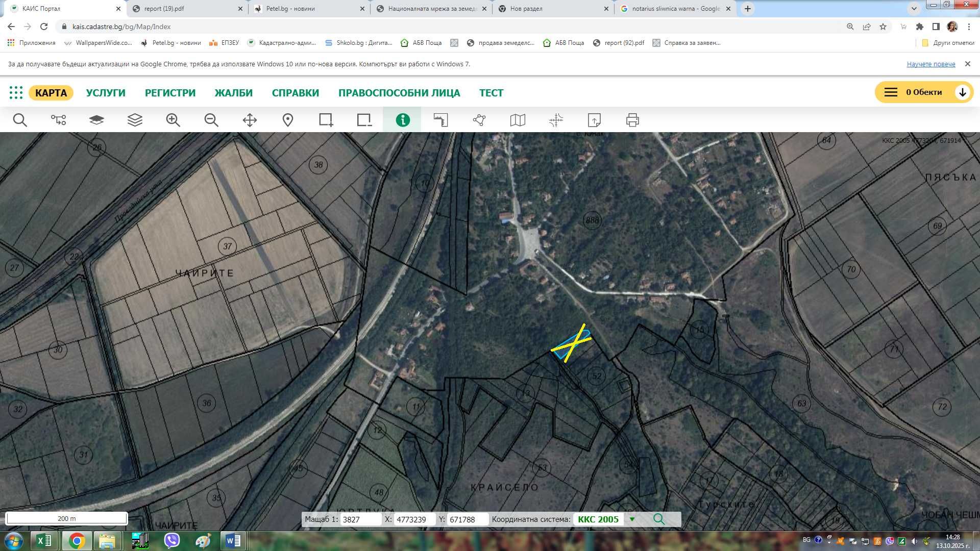The height and width of the screenshot is (551, 980).
Task: Select the location pin marker tool
Action: click(x=288, y=120)
